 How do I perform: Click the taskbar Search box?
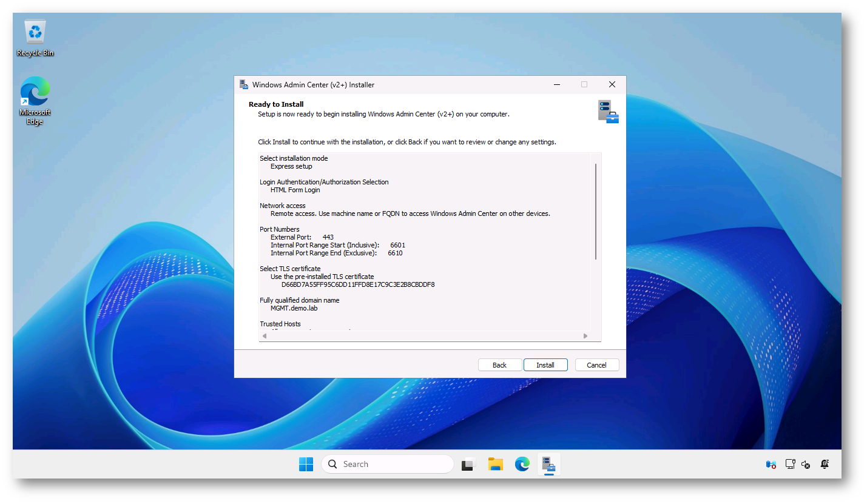coord(388,465)
